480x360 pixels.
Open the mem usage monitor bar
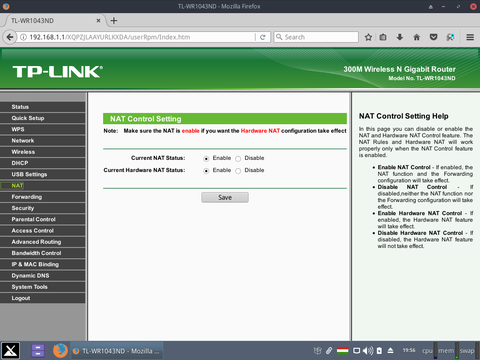(x=457, y=351)
